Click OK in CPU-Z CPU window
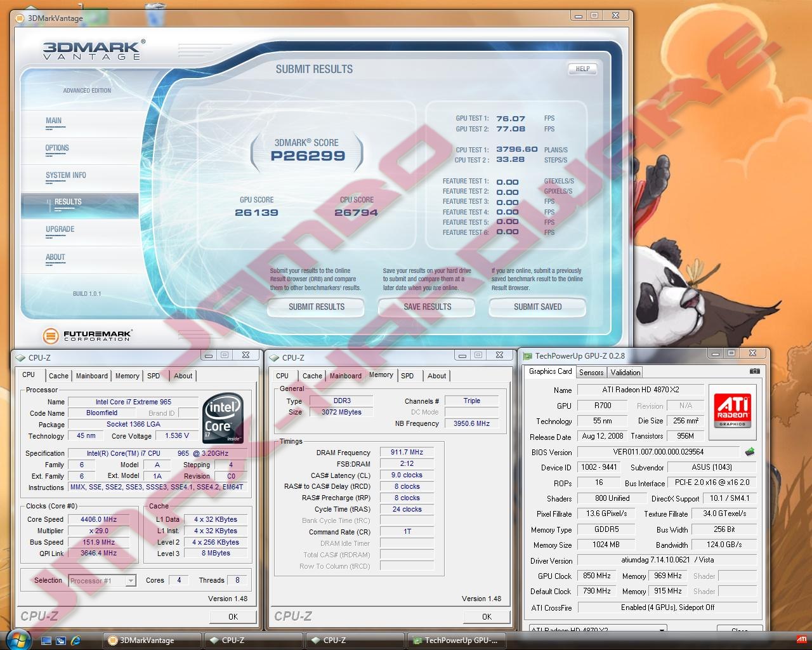The width and height of the screenshot is (812, 650). pyautogui.click(x=233, y=616)
